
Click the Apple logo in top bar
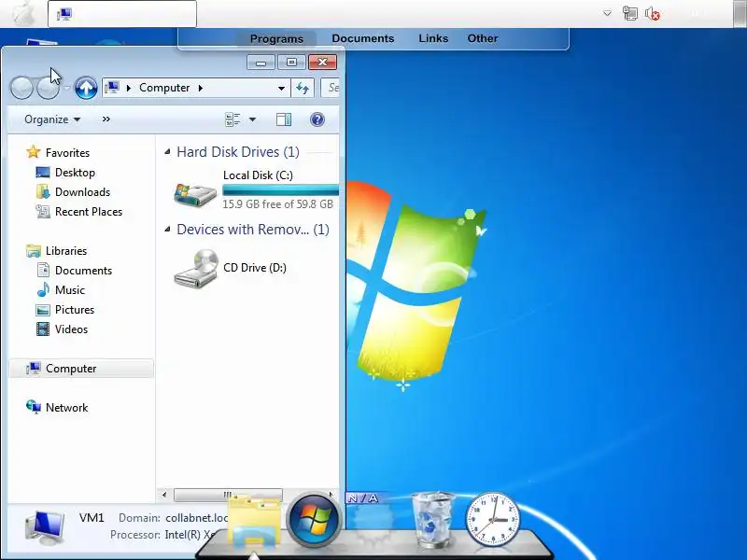coord(23,13)
